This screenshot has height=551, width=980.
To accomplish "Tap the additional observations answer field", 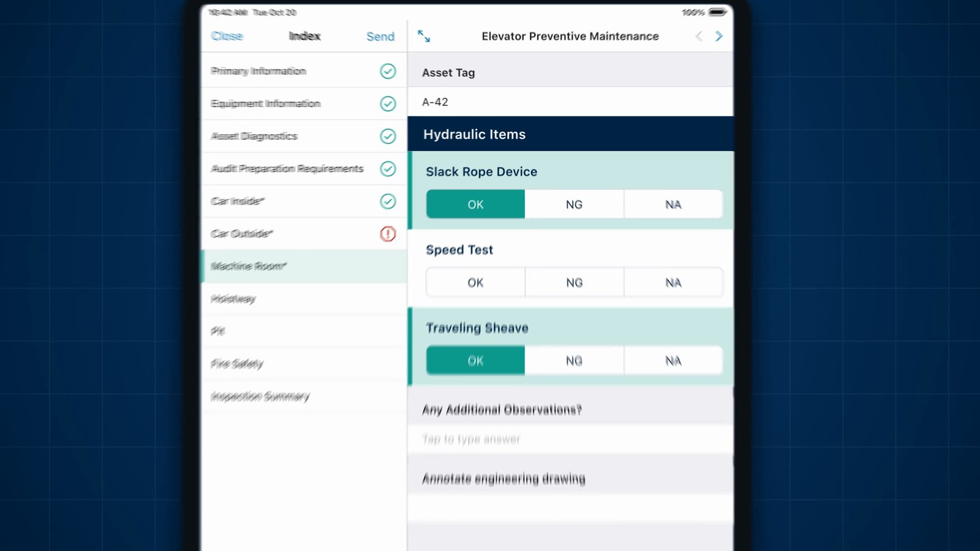I will (570, 439).
